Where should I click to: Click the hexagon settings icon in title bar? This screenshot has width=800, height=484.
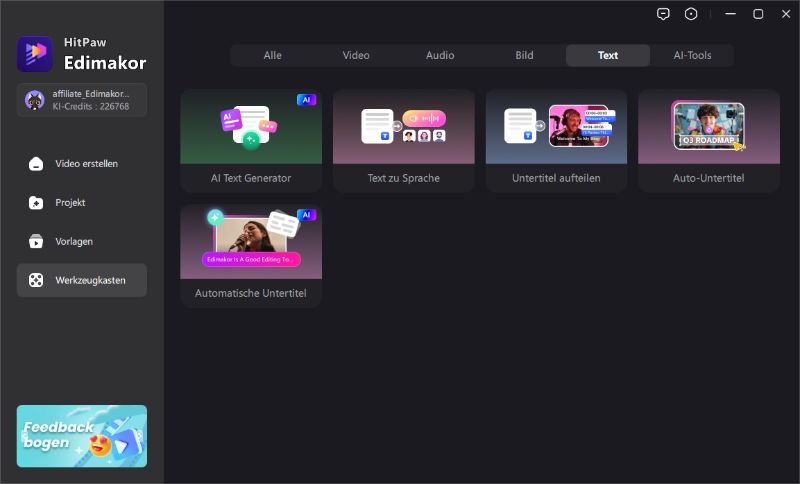click(691, 14)
